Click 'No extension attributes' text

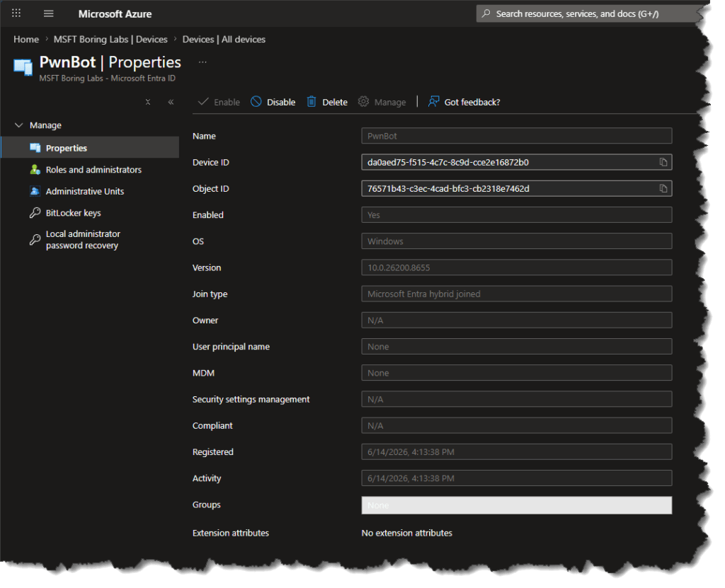(x=407, y=533)
